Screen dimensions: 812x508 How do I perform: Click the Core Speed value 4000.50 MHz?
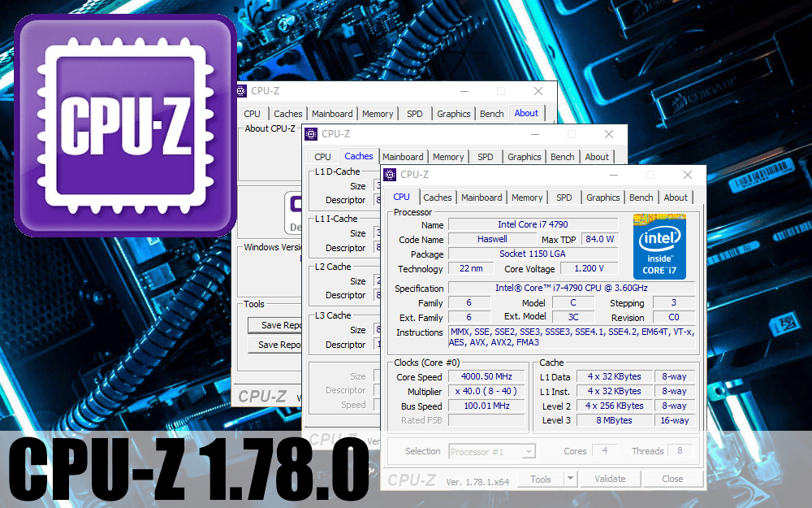486,377
